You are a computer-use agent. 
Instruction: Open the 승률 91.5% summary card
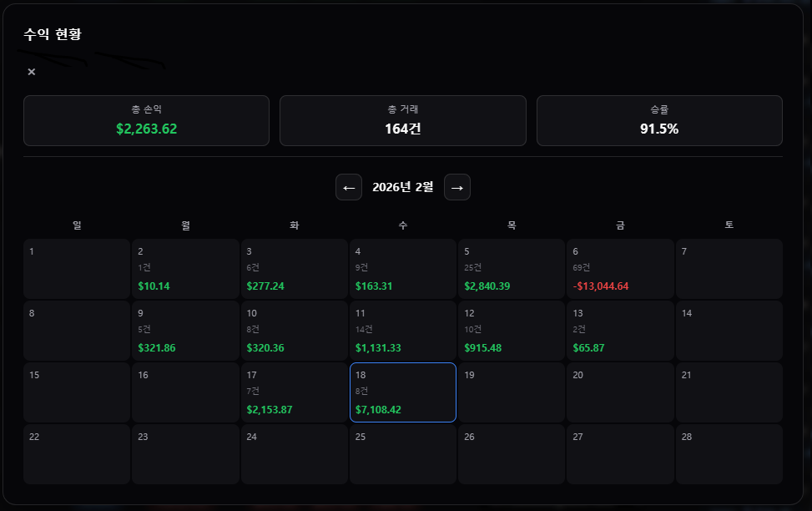658,120
